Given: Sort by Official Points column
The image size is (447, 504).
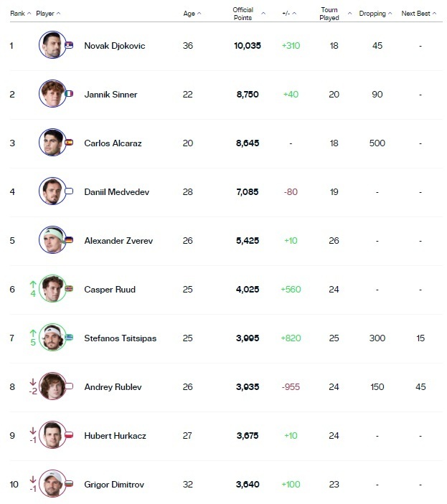Looking at the screenshot, I should pos(248,14).
